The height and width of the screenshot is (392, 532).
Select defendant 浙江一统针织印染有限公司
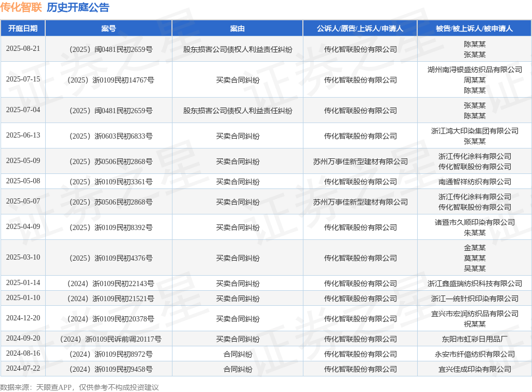point(475,299)
